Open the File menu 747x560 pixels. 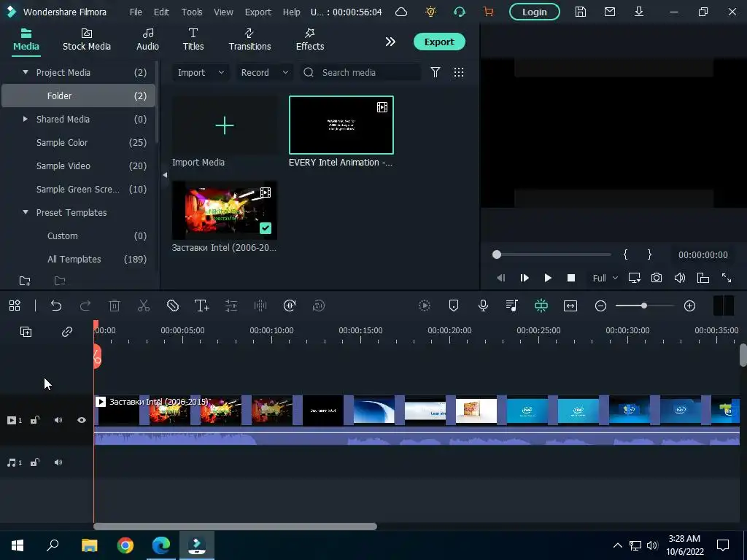click(x=136, y=12)
